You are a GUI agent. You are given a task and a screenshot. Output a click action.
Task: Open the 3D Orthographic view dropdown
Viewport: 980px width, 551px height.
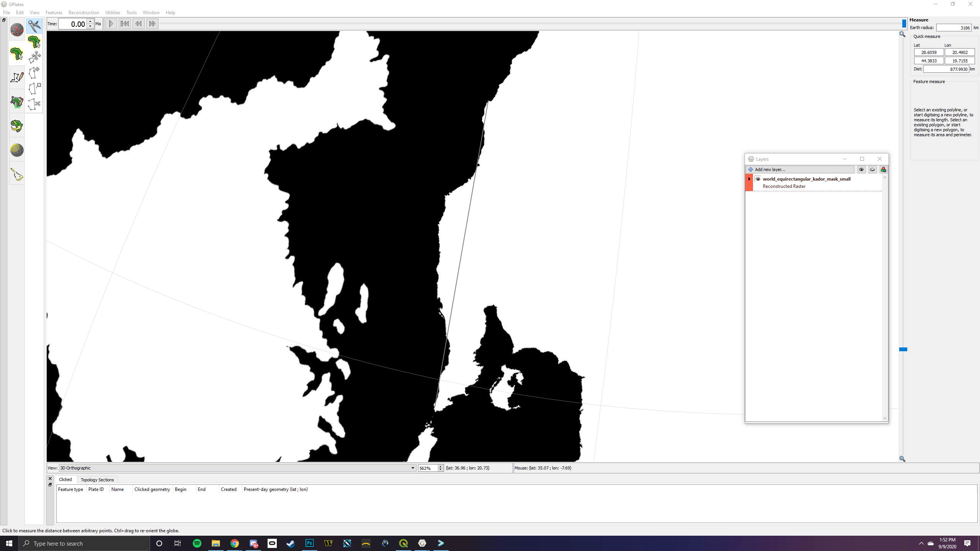(413, 468)
